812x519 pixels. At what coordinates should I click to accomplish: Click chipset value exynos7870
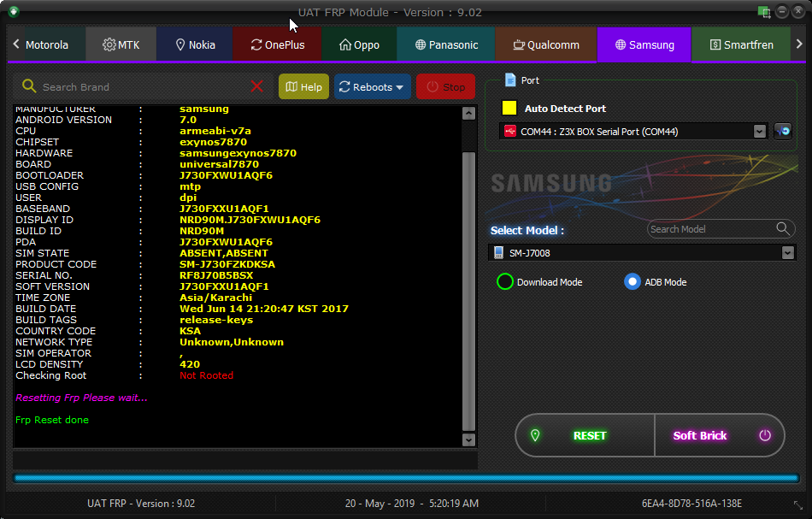(x=214, y=142)
